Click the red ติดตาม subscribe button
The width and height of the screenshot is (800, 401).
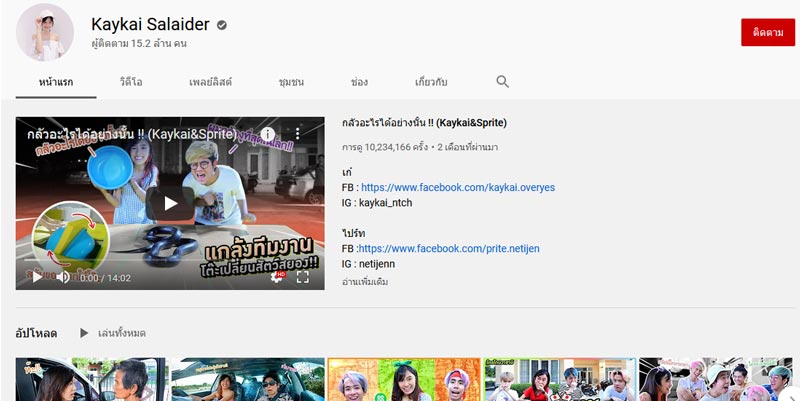coord(768,32)
